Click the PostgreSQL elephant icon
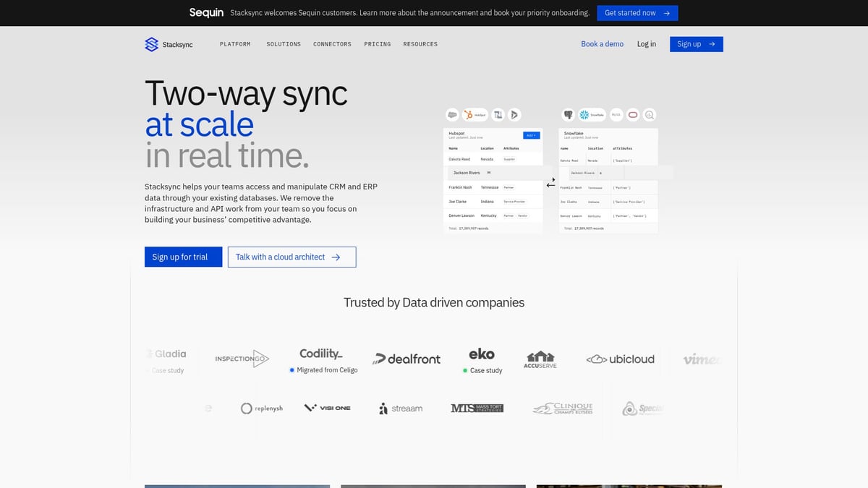This screenshot has width=868, height=488. pos(569,114)
